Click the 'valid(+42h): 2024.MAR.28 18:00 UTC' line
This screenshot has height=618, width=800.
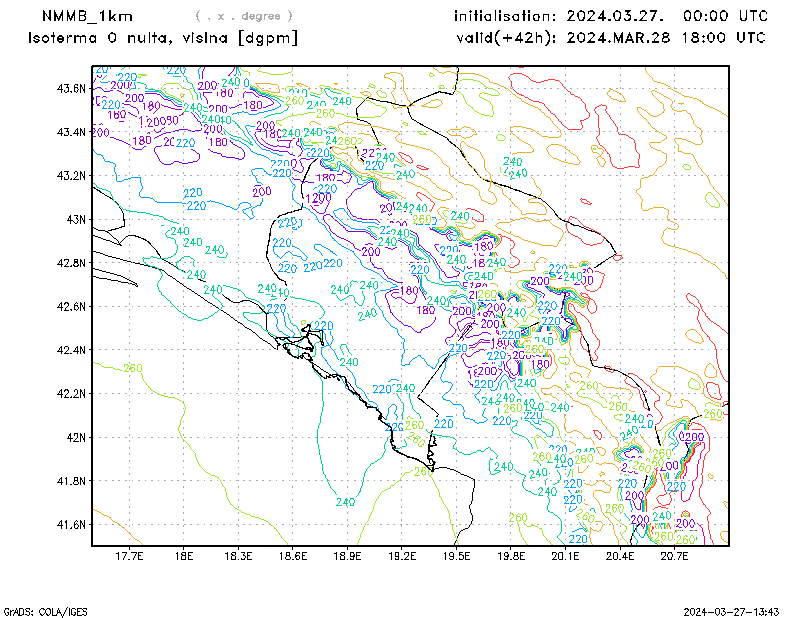[611, 38]
